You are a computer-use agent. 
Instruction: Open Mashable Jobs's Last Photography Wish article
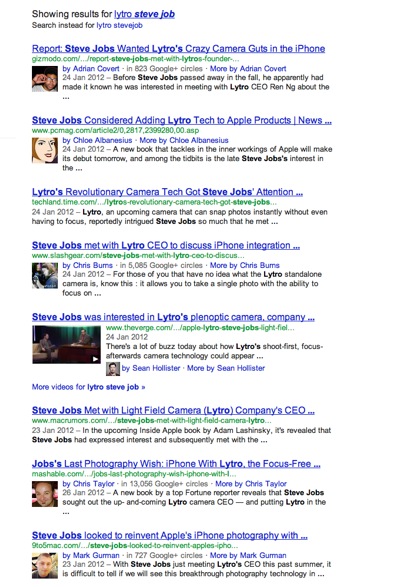(x=176, y=464)
